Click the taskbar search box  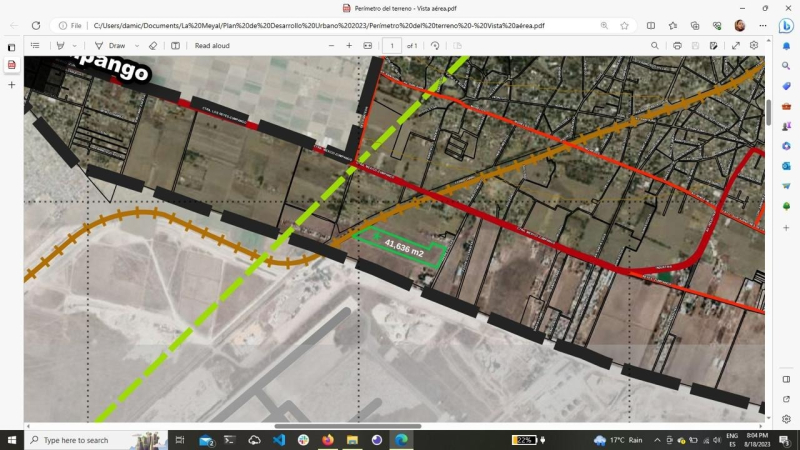pyautogui.click(x=96, y=440)
